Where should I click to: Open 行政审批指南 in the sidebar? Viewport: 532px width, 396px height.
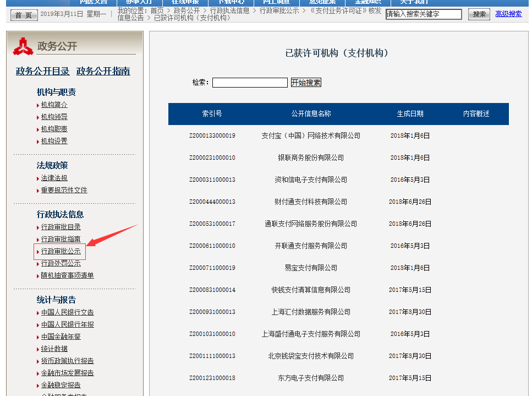pyautogui.click(x=61, y=239)
